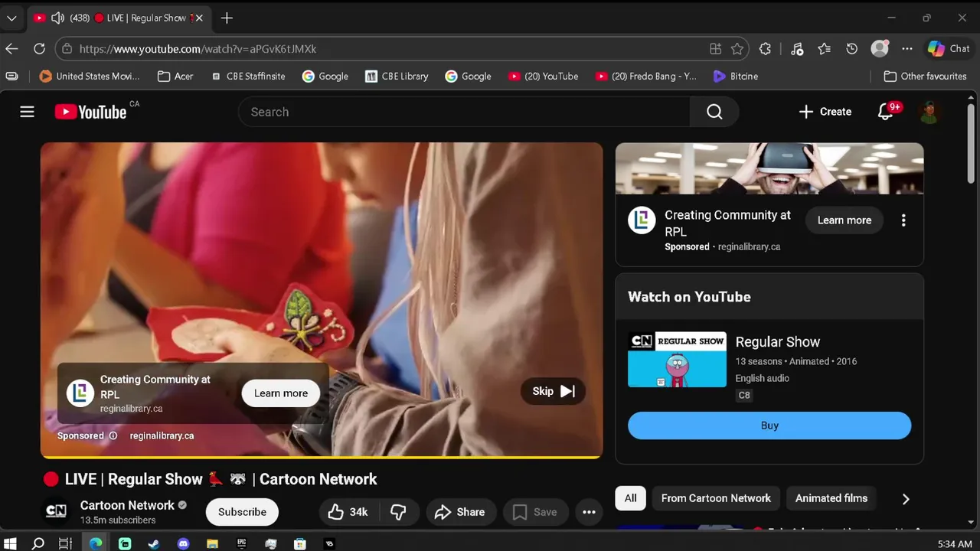980x551 pixels.
Task: Open the tab actions dropdown arrow
Action: (11, 18)
